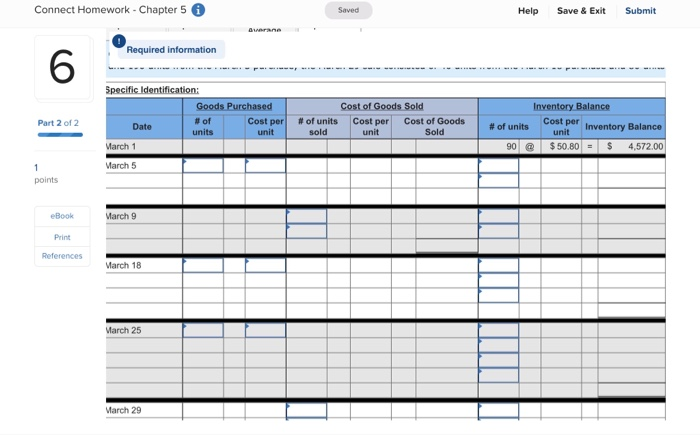Click the Part 2 of 2 label
This screenshot has width=700, height=435.
(x=58, y=123)
